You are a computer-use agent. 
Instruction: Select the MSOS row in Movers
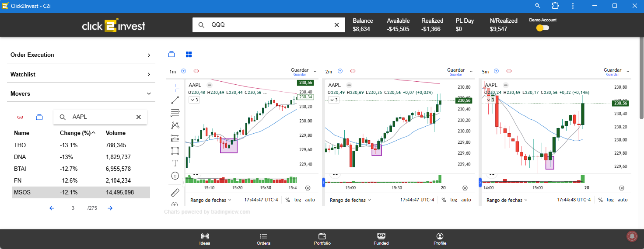click(x=81, y=192)
